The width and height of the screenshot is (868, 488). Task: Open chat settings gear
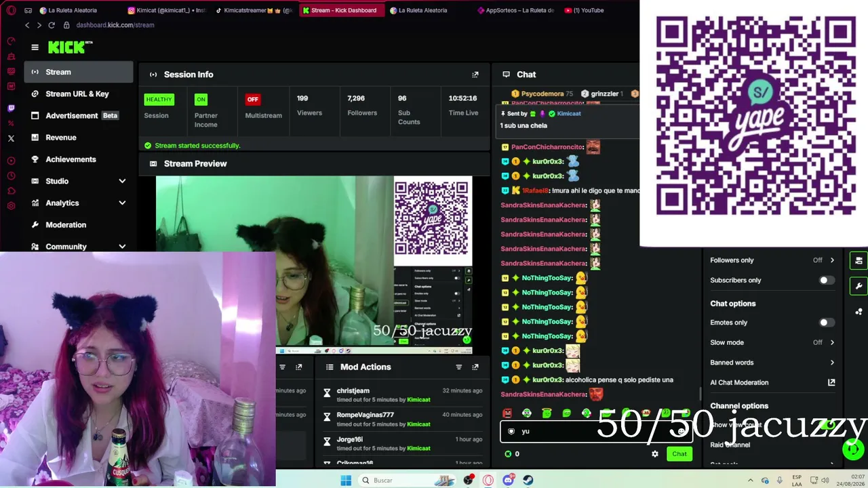pos(655,454)
